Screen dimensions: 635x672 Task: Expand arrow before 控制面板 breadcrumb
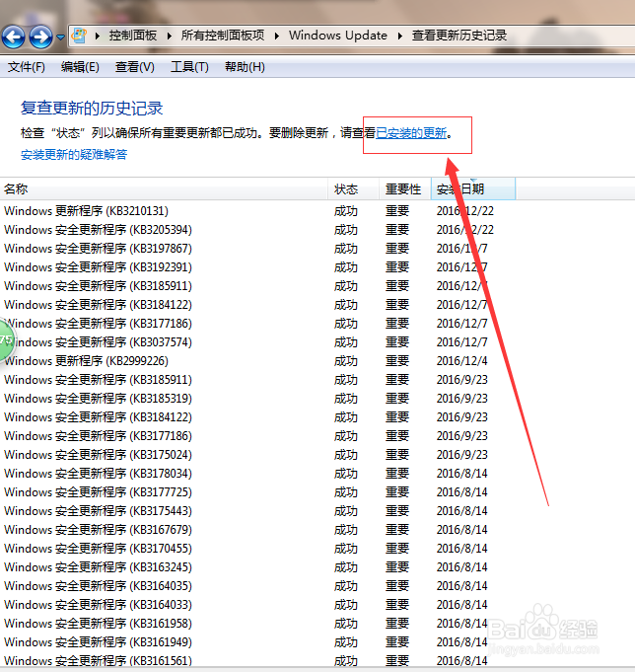coord(98,36)
